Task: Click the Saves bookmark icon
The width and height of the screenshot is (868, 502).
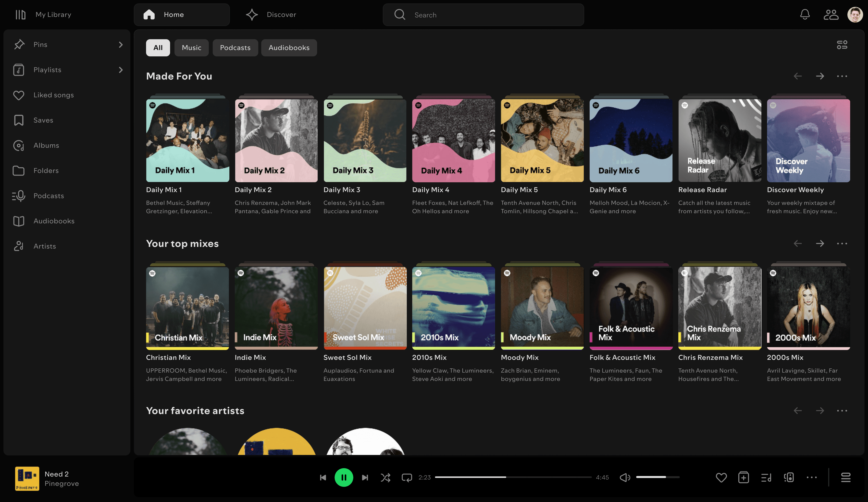Action: point(19,120)
